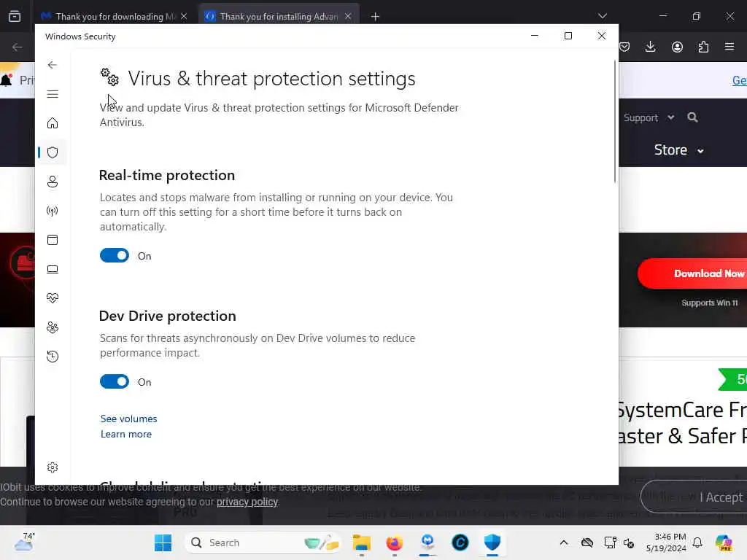Click the search magnifier on IObit site
747x560 pixels.
click(x=693, y=117)
